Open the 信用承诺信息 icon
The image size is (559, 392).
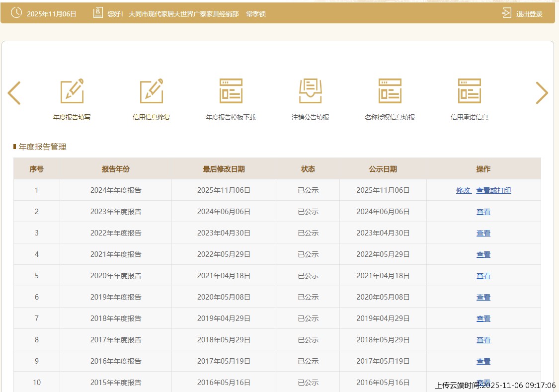coord(470,91)
